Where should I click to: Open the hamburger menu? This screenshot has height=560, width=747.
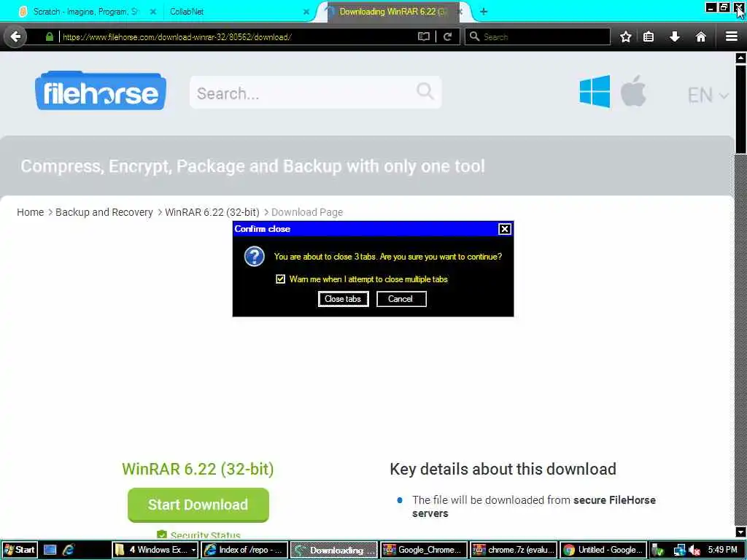pos(732,36)
